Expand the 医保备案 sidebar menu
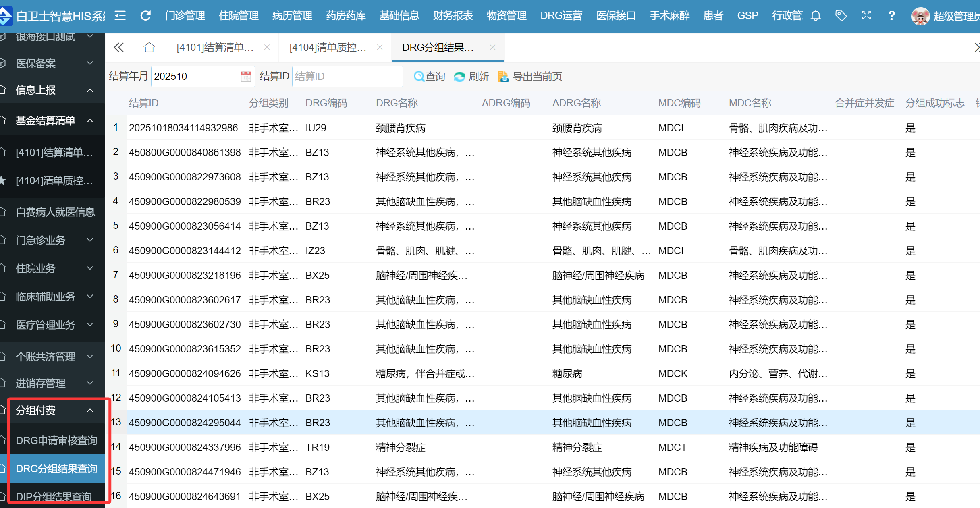Image resolution: width=980 pixels, height=508 pixels. (90, 63)
